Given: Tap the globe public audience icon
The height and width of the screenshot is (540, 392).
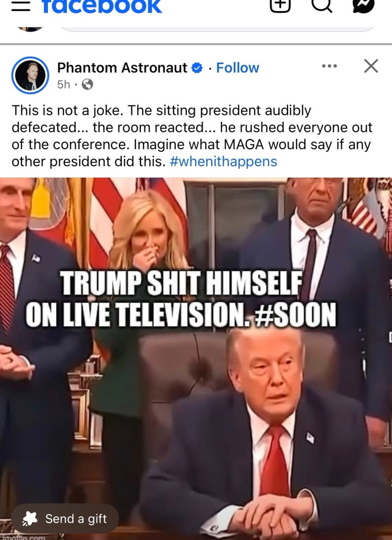Looking at the screenshot, I should click(87, 84).
